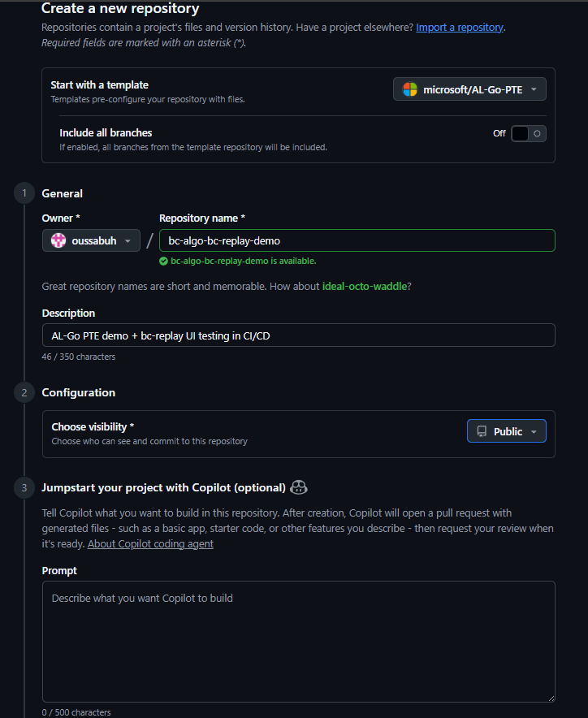Click the repository icon beside Public
Screen dimensions: 588x718
point(482,431)
